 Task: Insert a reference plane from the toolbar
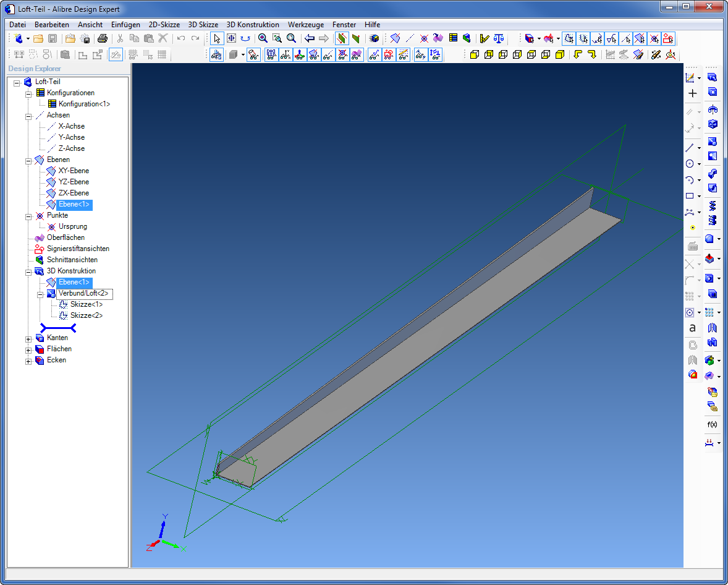395,38
